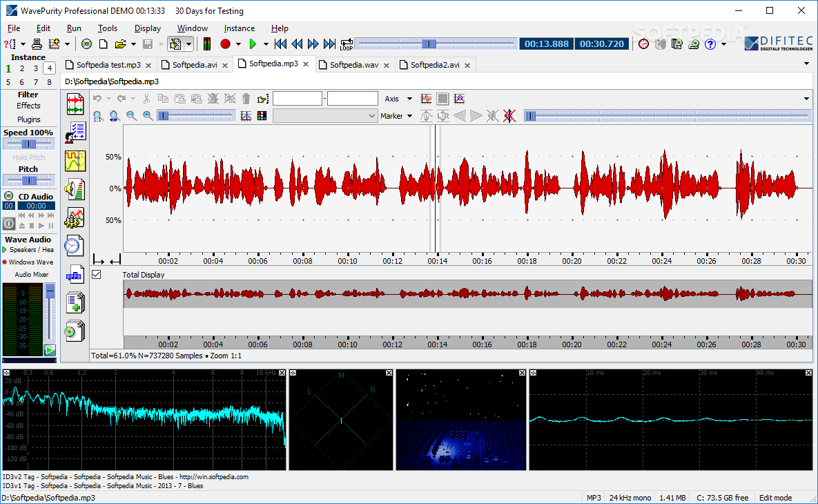Open the Display menu
Screen dimensions: 818x504
pyautogui.click(x=148, y=28)
